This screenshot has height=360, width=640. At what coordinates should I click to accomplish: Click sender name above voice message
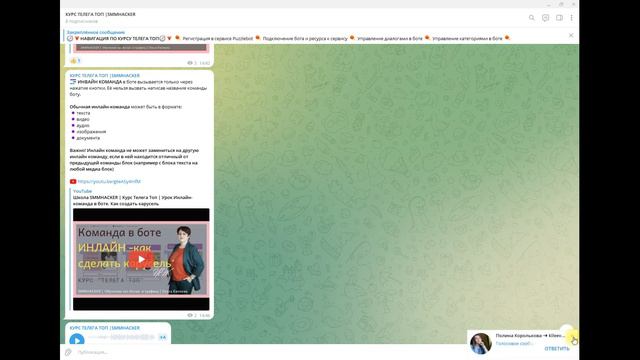point(104,328)
